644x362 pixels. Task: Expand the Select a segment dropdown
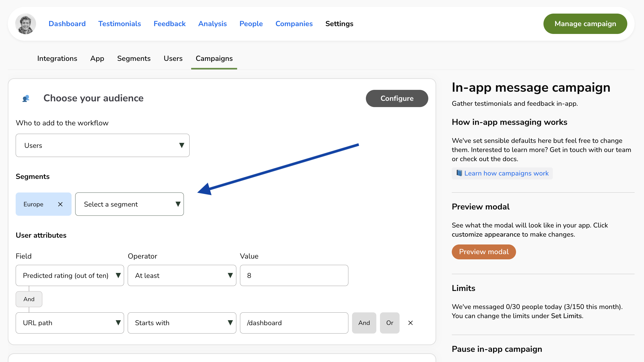tap(129, 204)
